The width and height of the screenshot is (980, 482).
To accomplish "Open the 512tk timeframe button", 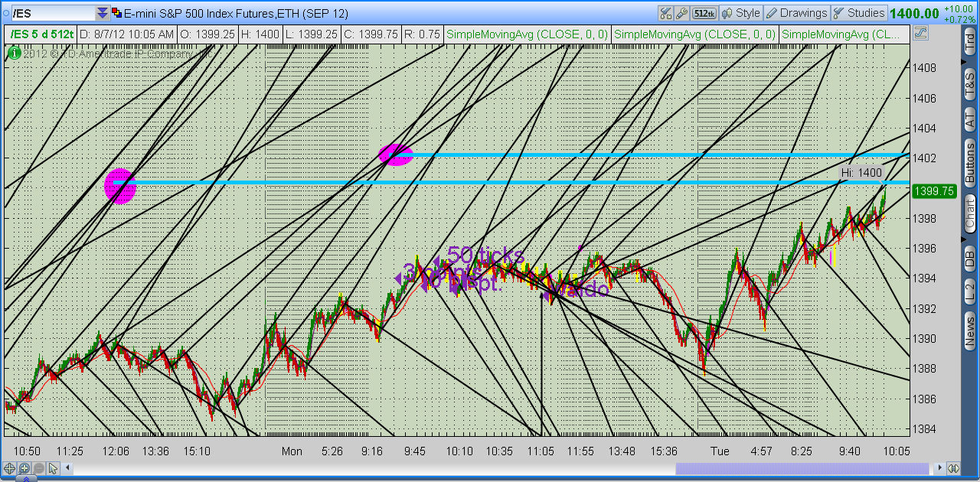I will tap(703, 13).
